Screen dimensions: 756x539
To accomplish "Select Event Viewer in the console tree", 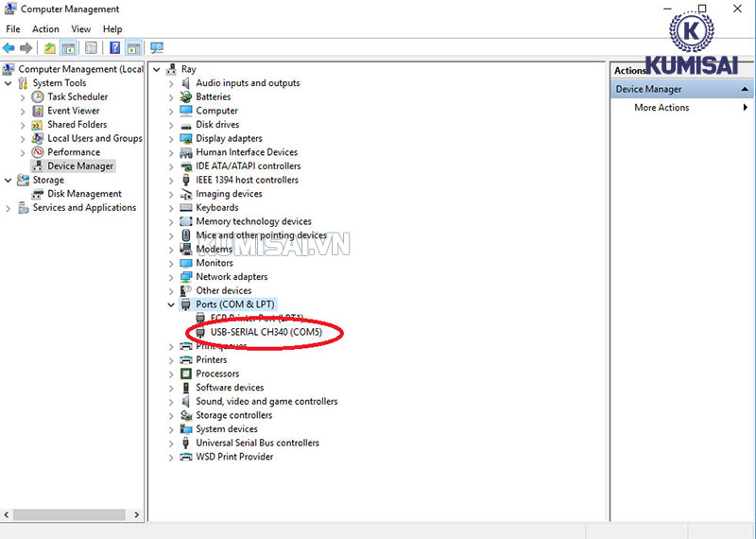I will coord(73,111).
